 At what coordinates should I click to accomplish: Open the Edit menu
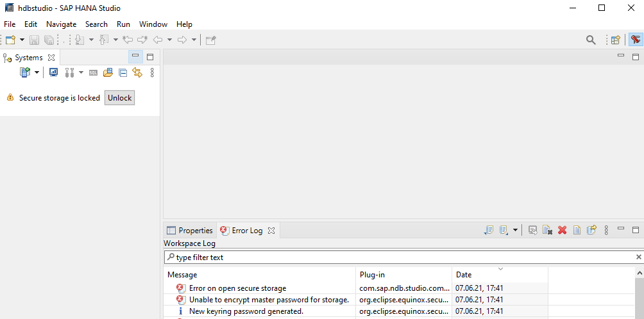tap(31, 24)
